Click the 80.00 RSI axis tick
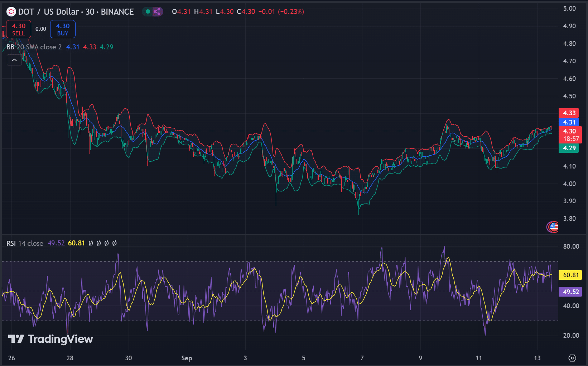 (571, 247)
